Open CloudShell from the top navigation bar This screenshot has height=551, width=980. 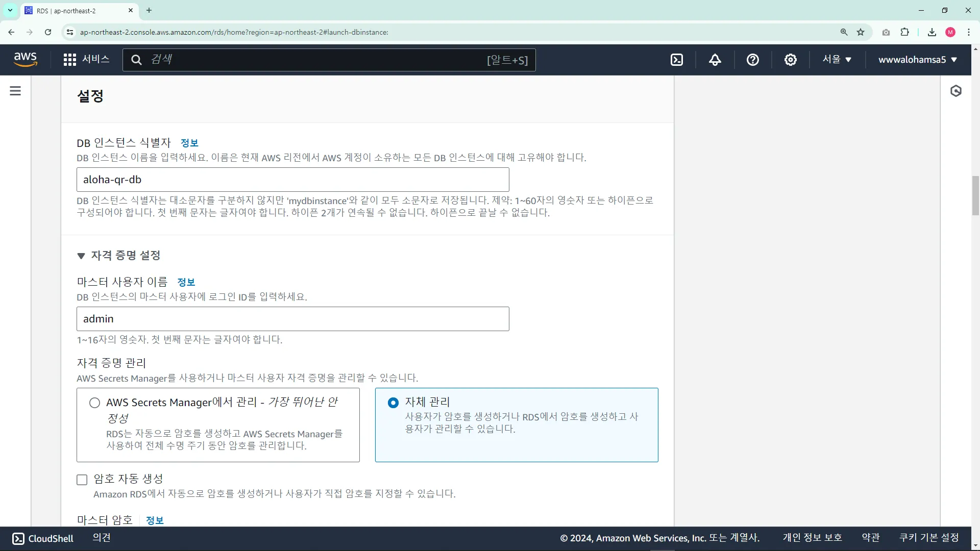point(677,60)
